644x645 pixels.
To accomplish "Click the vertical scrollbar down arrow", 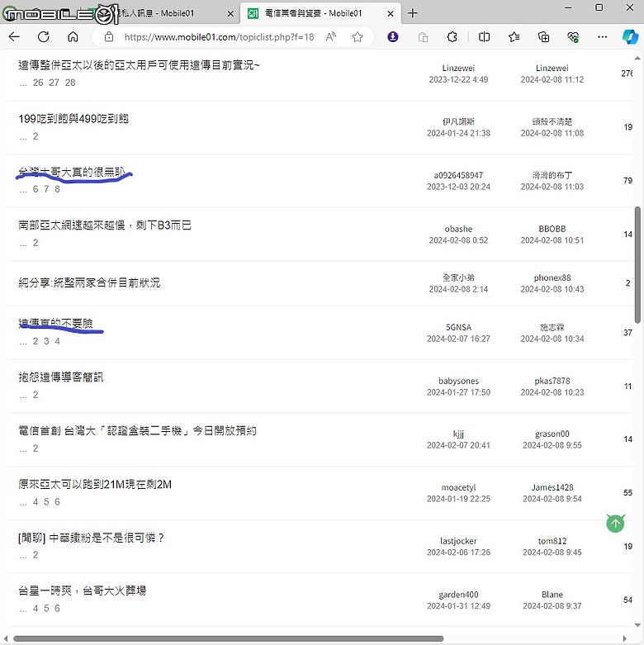I will tap(638, 625).
